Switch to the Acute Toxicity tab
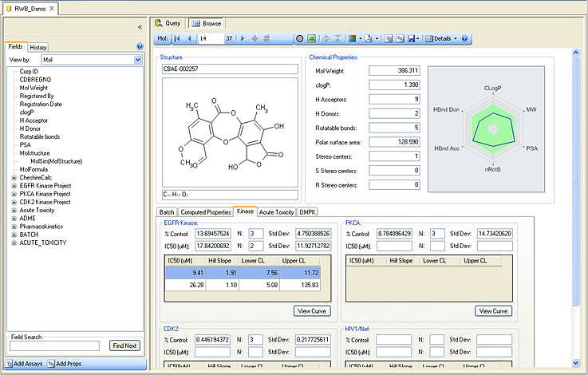 pyautogui.click(x=276, y=212)
